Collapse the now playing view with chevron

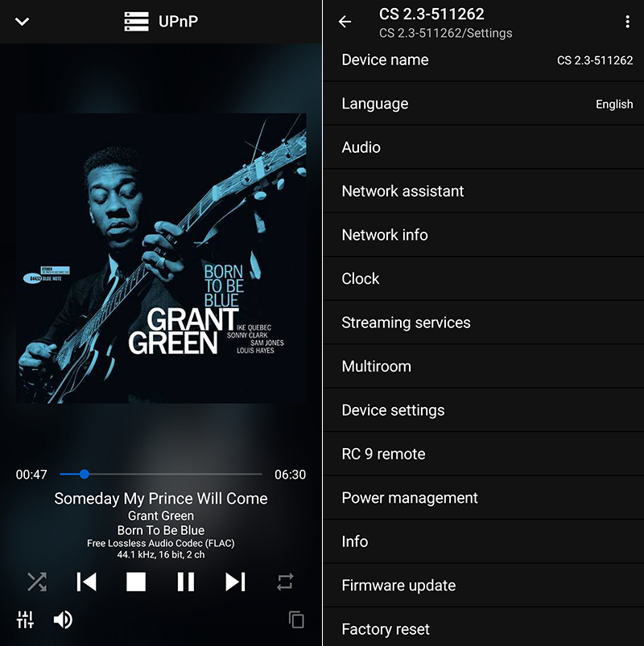click(22, 21)
